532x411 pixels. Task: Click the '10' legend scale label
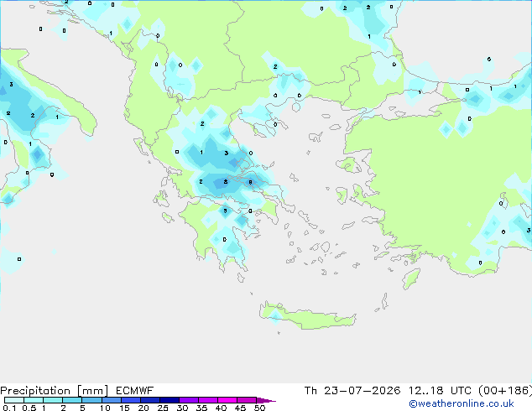tap(105, 408)
